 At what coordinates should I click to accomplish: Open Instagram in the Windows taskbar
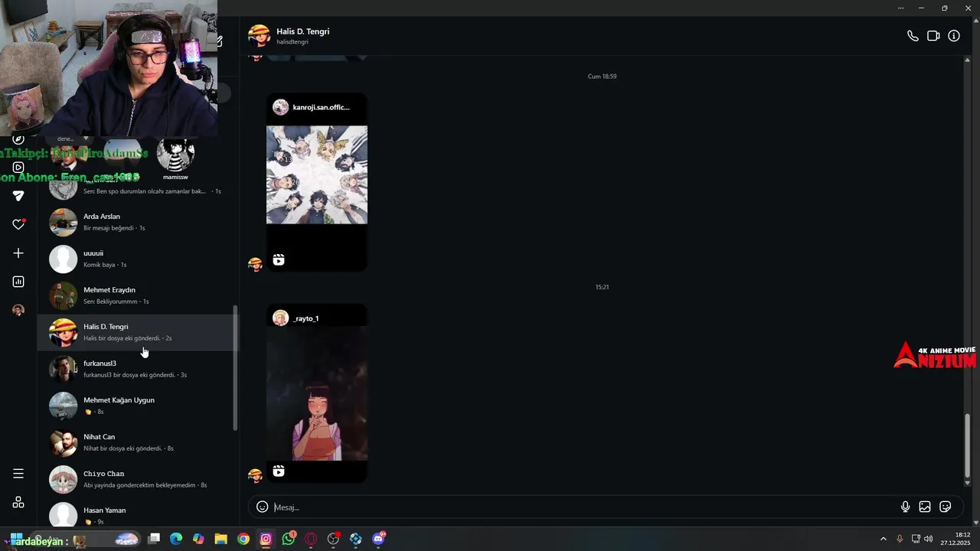coord(266,539)
